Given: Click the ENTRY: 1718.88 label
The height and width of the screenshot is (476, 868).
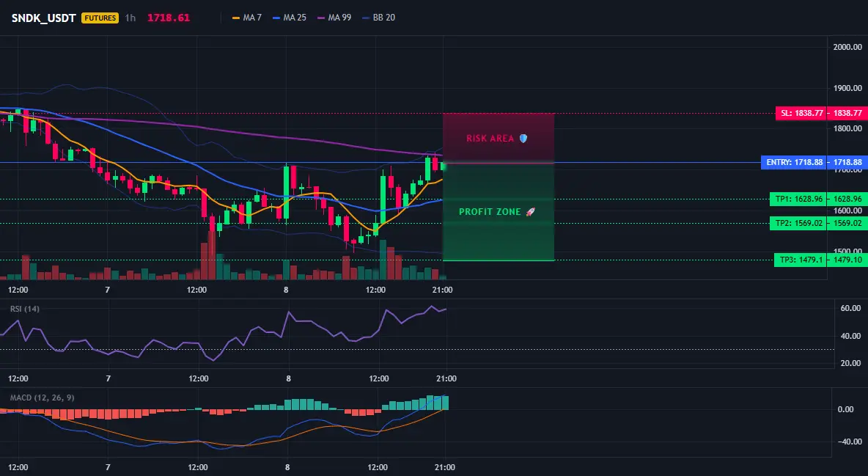Looking at the screenshot, I should (795, 162).
